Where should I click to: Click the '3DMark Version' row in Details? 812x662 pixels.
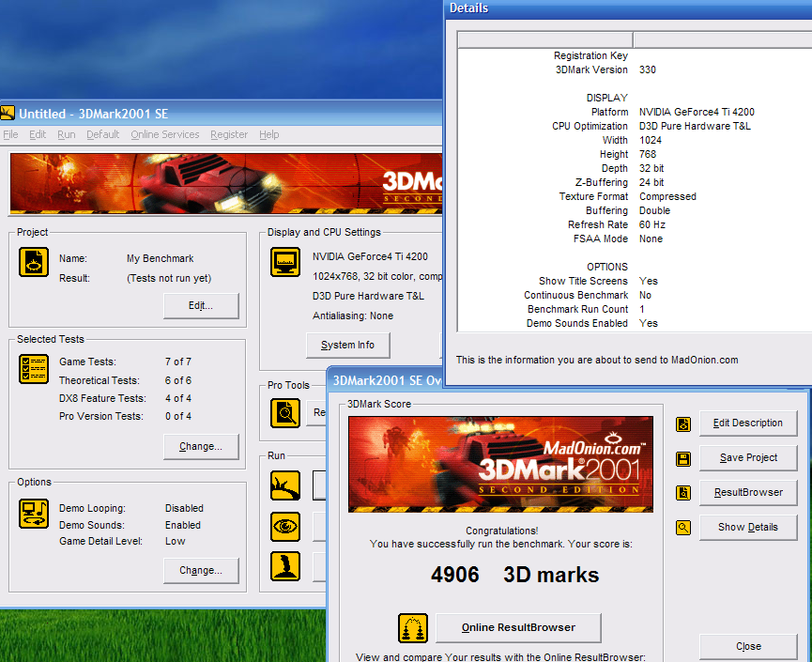point(635,69)
